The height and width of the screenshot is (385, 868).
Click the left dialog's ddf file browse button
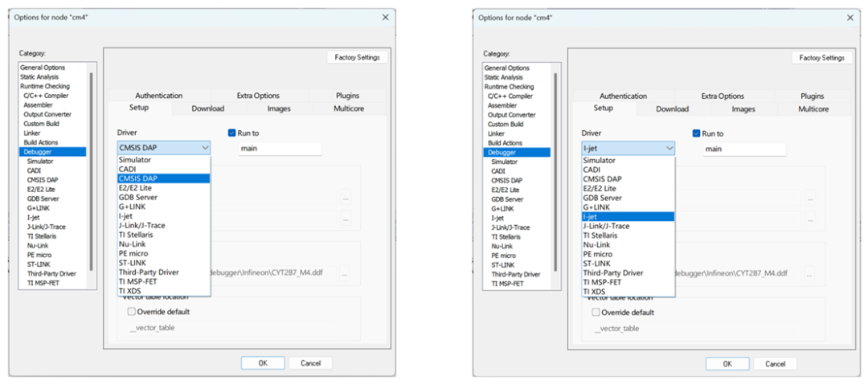346,273
